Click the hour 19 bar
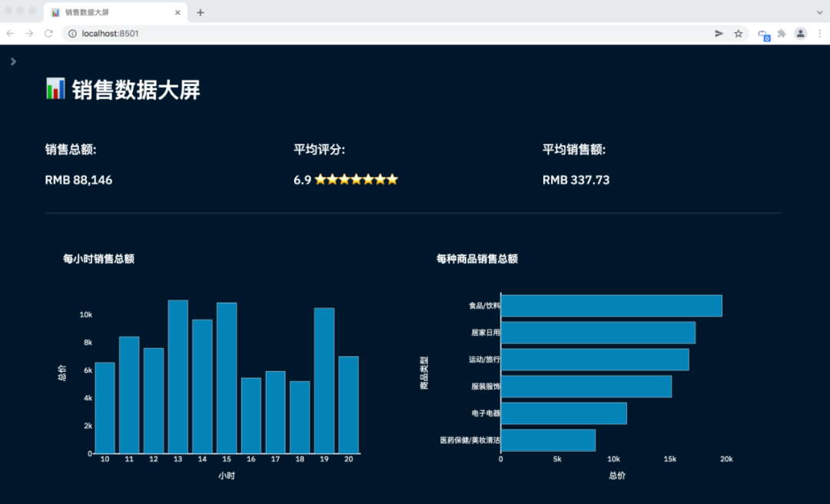The height and width of the screenshot is (504, 830). pyautogui.click(x=324, y=380)
